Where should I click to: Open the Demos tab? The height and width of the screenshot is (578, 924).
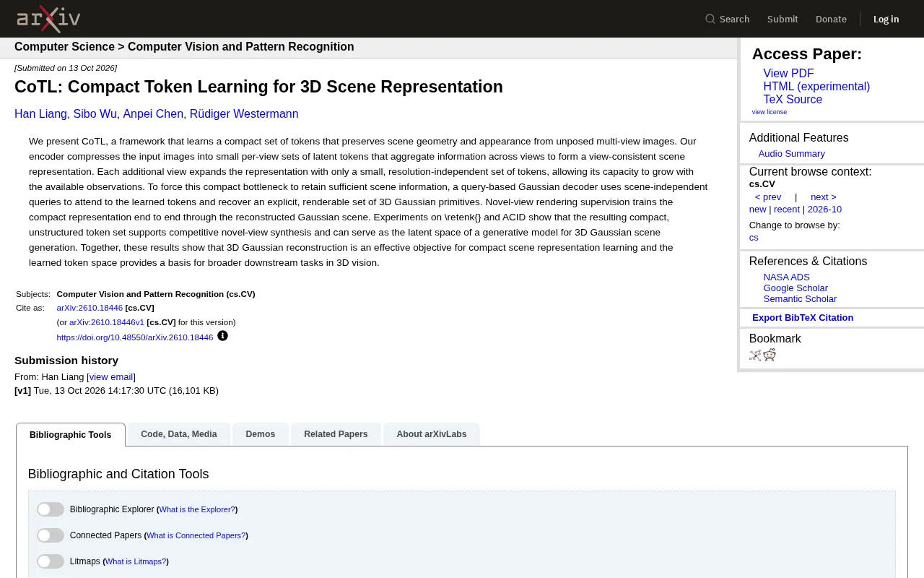(261, 434)
